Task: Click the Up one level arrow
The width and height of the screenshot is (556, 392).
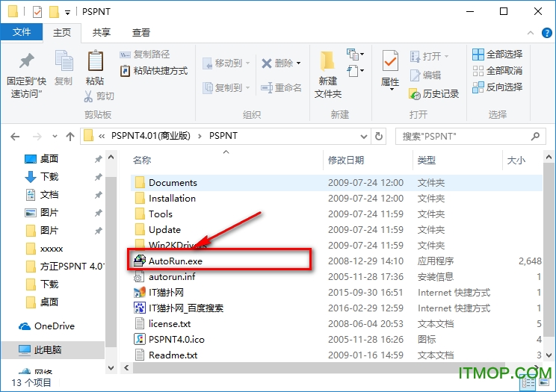Action: (70, 137)
